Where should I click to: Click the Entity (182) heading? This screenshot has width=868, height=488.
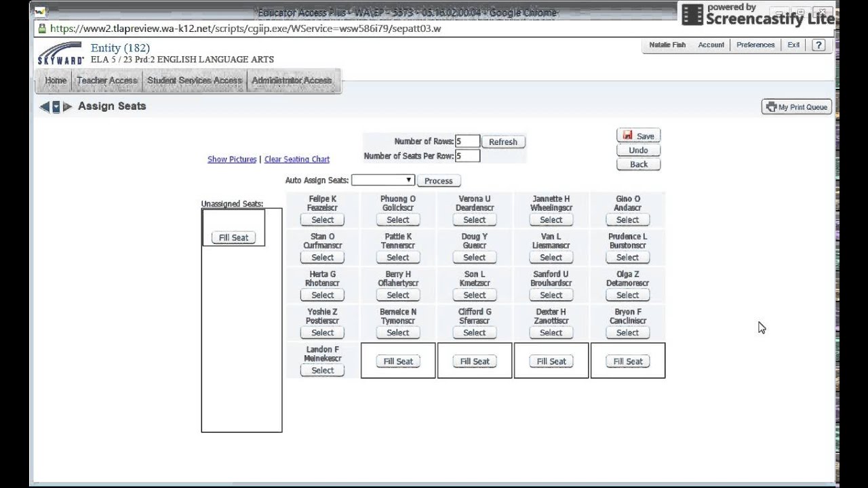click(x=120, y=48)
